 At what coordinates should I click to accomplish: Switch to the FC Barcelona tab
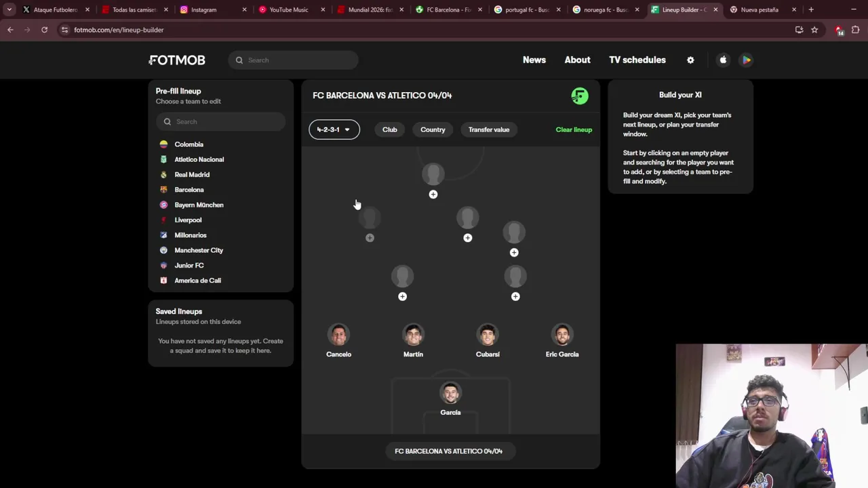(x=448, y=9)
